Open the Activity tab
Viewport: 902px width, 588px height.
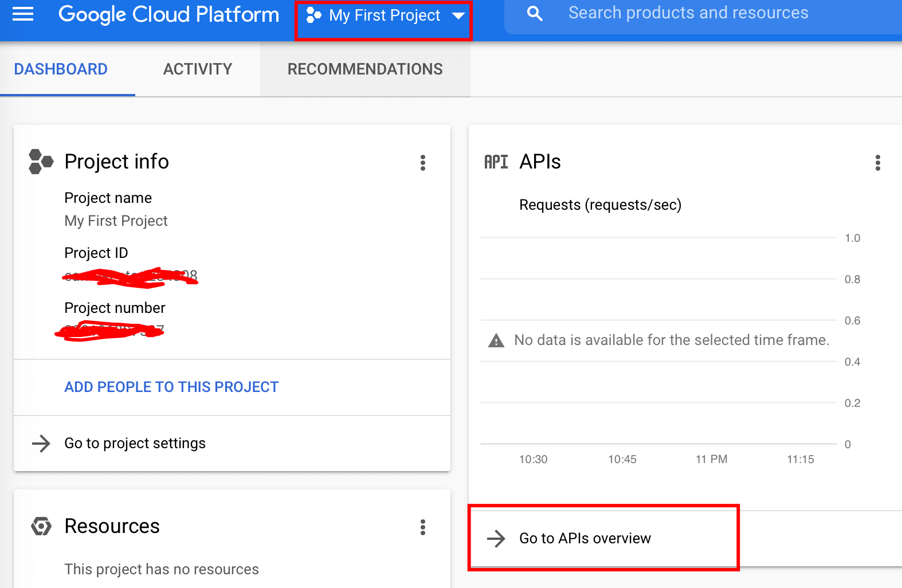click(x=198, y=69)
